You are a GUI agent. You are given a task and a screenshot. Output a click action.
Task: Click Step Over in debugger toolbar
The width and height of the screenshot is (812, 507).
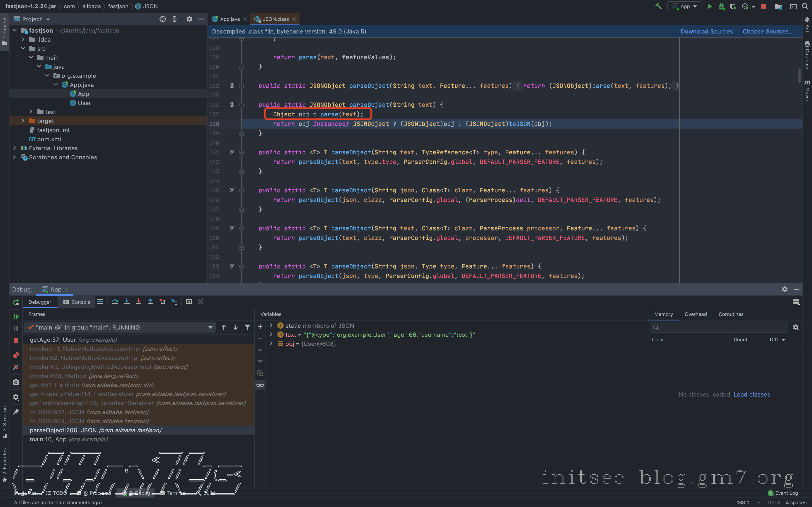(115, 301)
